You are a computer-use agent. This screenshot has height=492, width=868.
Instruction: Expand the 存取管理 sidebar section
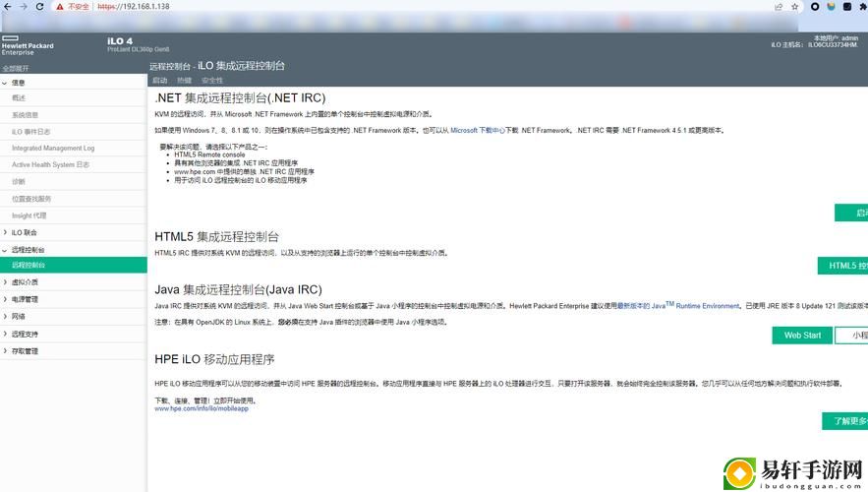pyautogui.click(x=5, y=351)
